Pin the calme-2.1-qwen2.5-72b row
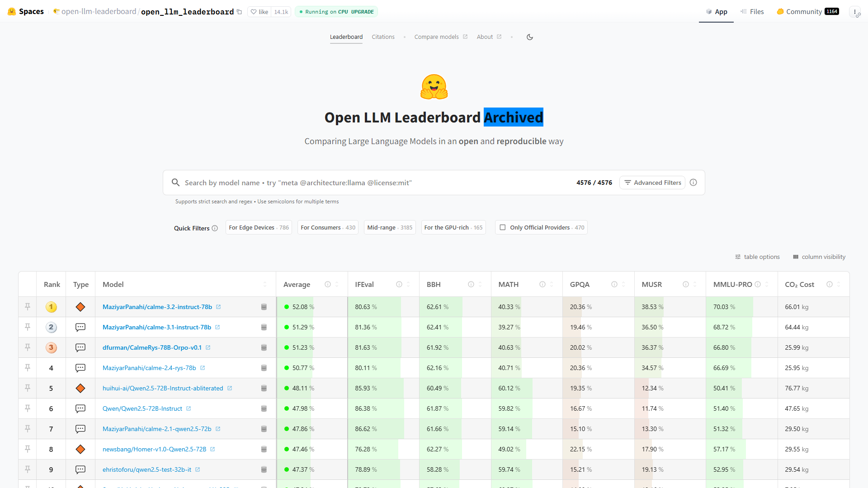868x488 pixels. (28, 429)
